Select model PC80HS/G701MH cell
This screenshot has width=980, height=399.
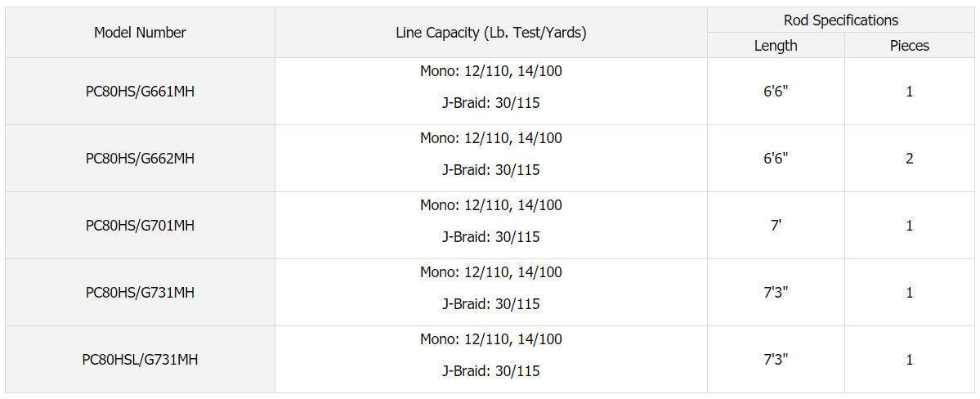coord(140,226)
